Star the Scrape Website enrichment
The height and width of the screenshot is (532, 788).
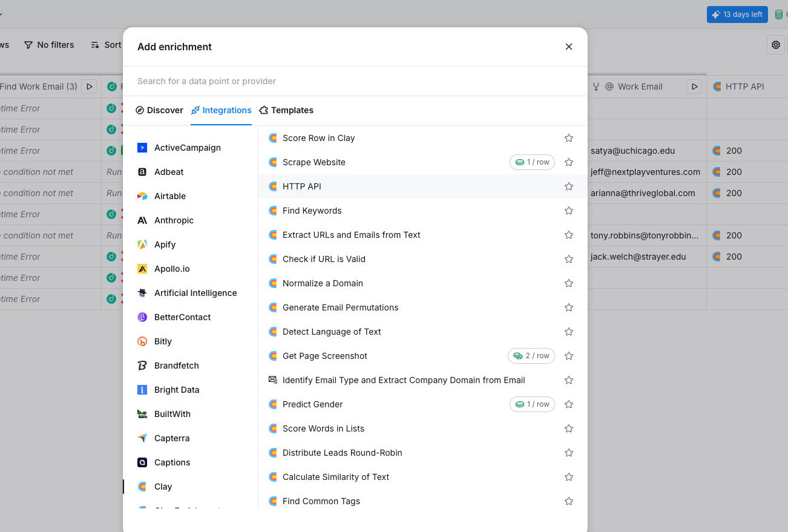click(569, 162)
